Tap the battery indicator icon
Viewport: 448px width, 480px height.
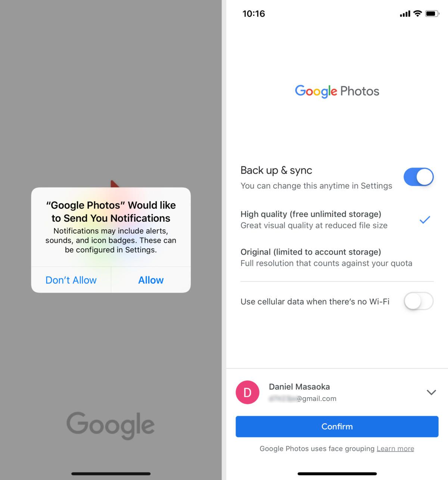[x=432, y=14]
